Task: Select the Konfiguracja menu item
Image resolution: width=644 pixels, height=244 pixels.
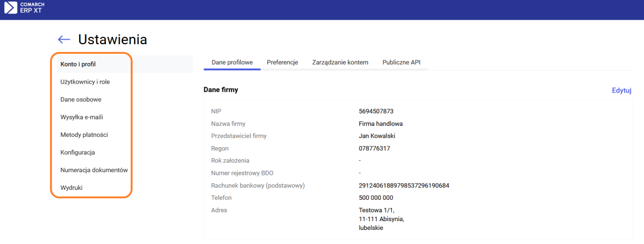Action: coord(78,152)
